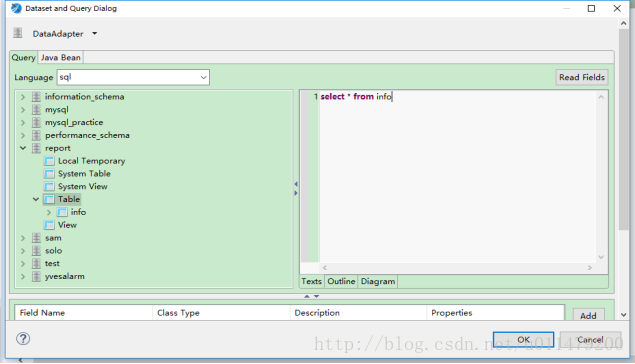Screen dimensions: 635x364
Task: Switch to the Diagram tab
Action: coord(378,281)
